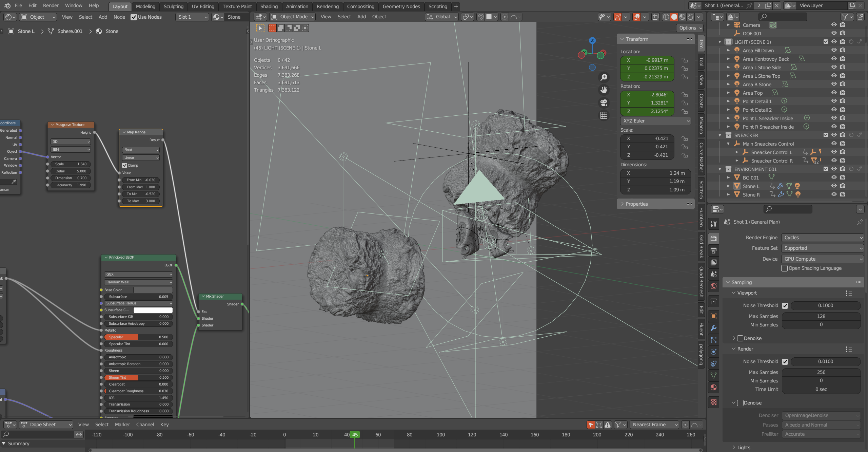Click the Subsurface Color white swatch
Viewport: 868px width, 452px height.
click(153, 310)
